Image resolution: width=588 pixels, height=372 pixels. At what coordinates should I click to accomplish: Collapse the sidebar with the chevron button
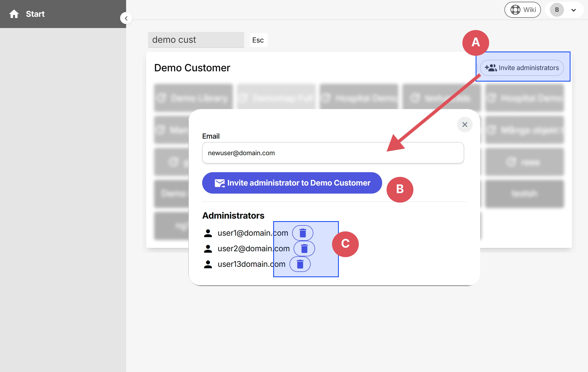pyautogui.click(x=126, y=18)
